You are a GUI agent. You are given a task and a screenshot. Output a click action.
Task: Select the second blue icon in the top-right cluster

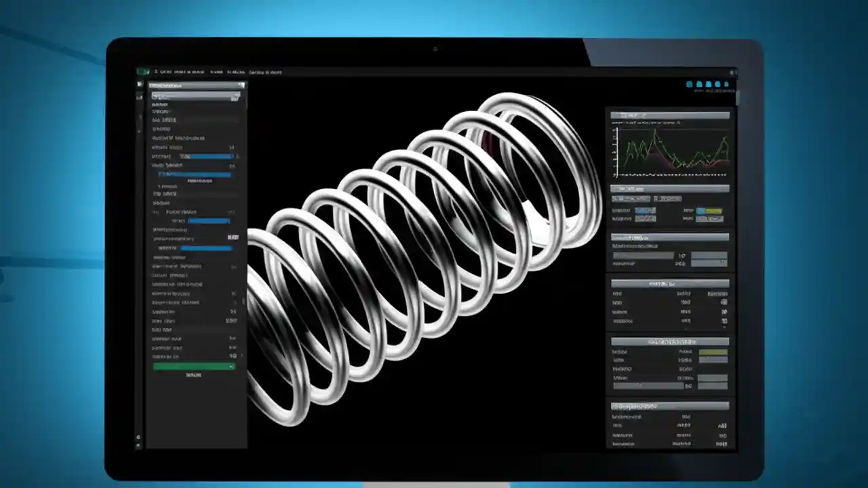pyautogui.click(x=698, y=84)
